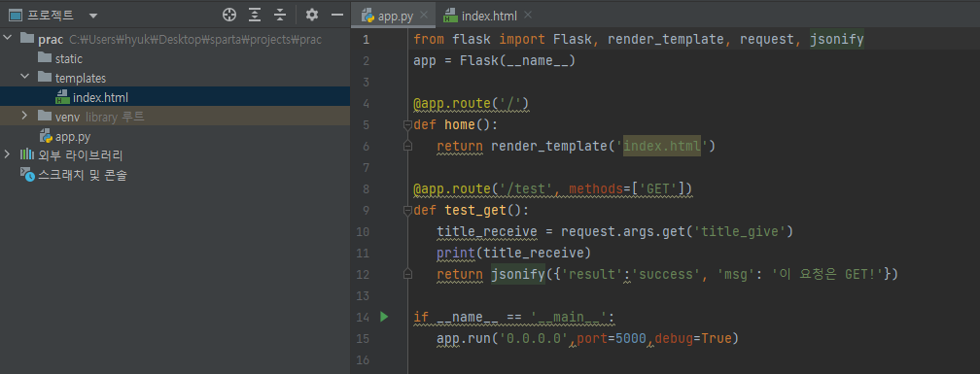Click the locate (select opened file) target icon
Viewport: 980px width, 374px height.
coord(229,15)
